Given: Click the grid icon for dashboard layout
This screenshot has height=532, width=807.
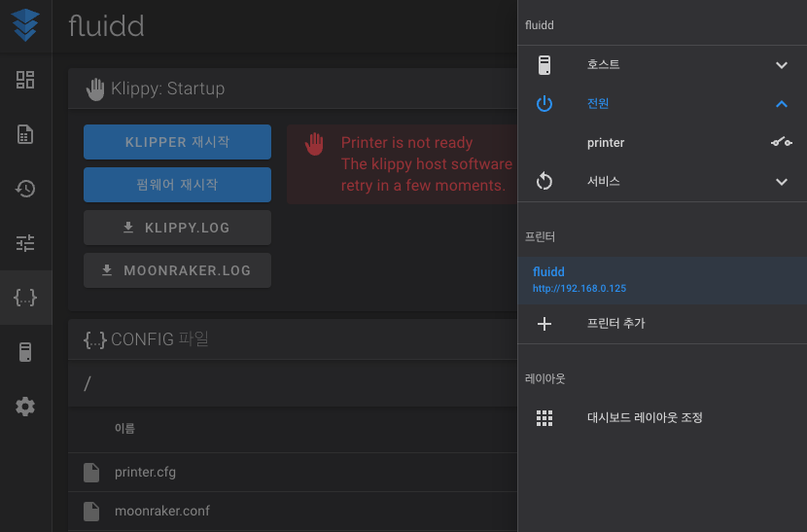Looking at the screenshot, I should (x=544, y=417).
